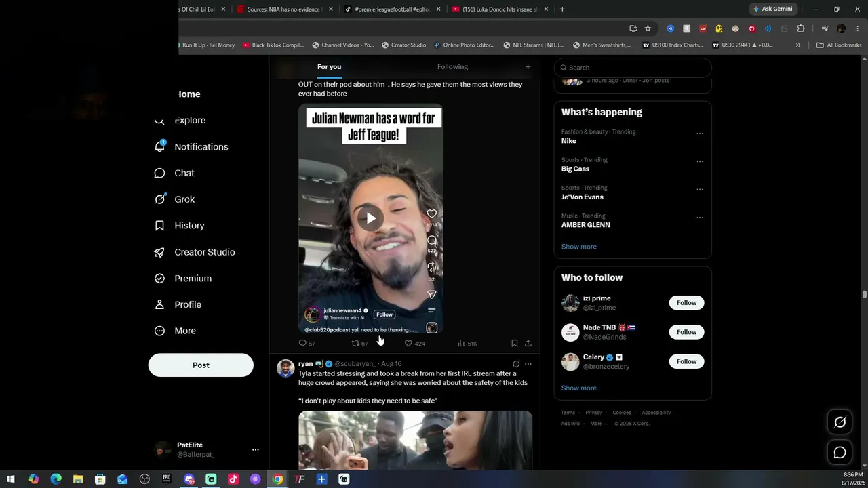Open account switcher menu next to PatElite

pos(255,449)
